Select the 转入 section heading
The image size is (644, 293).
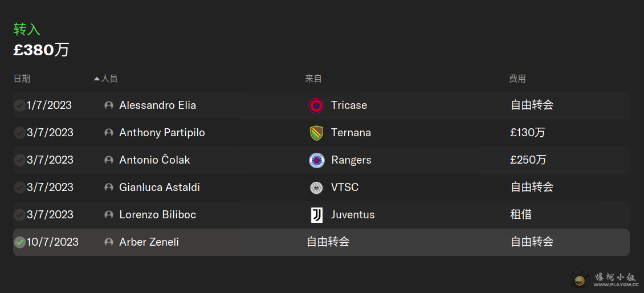point(27,30)
